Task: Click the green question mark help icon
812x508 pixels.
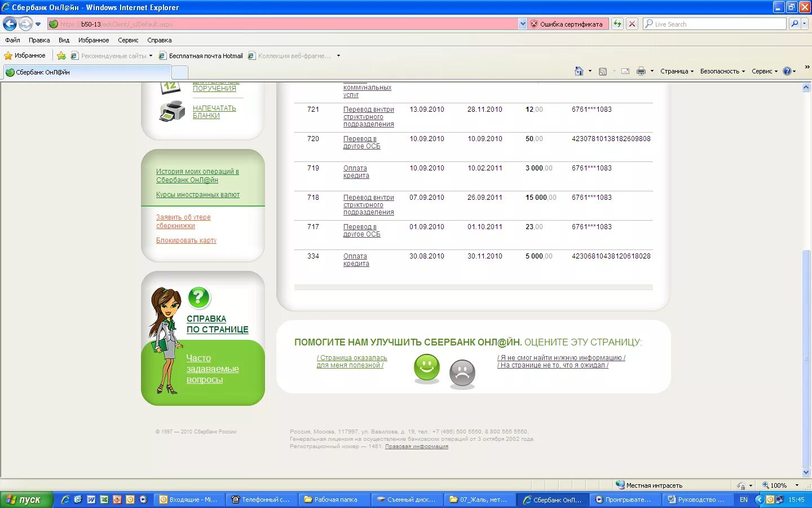Action: (x=199, y=297)
